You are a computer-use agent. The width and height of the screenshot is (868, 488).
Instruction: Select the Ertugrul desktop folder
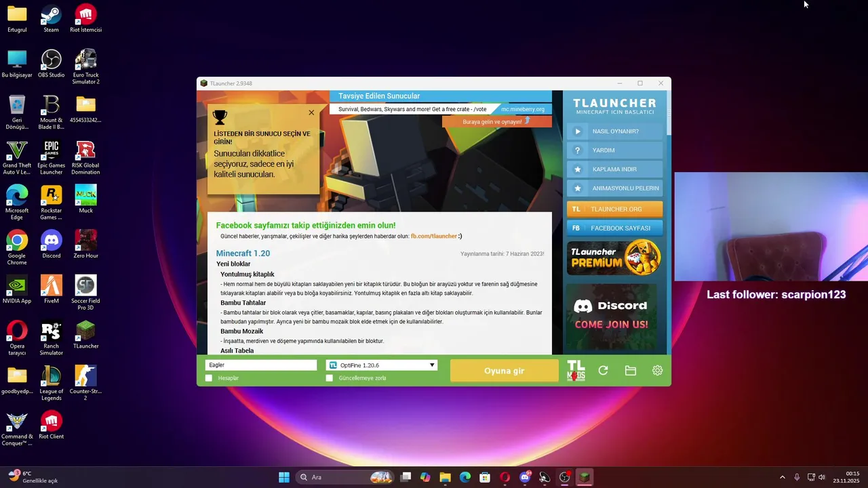point(17,19)
